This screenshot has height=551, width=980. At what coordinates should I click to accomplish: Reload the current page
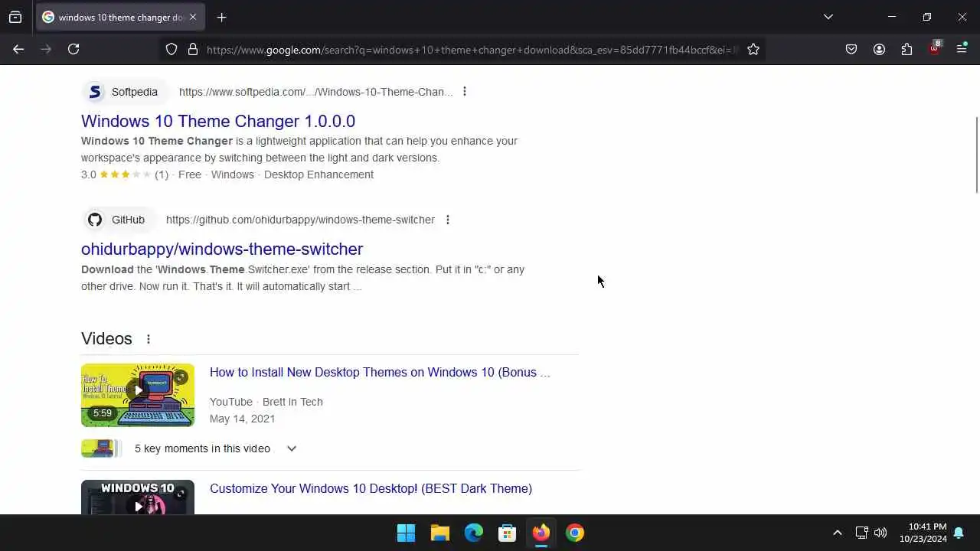click(73, 49)
